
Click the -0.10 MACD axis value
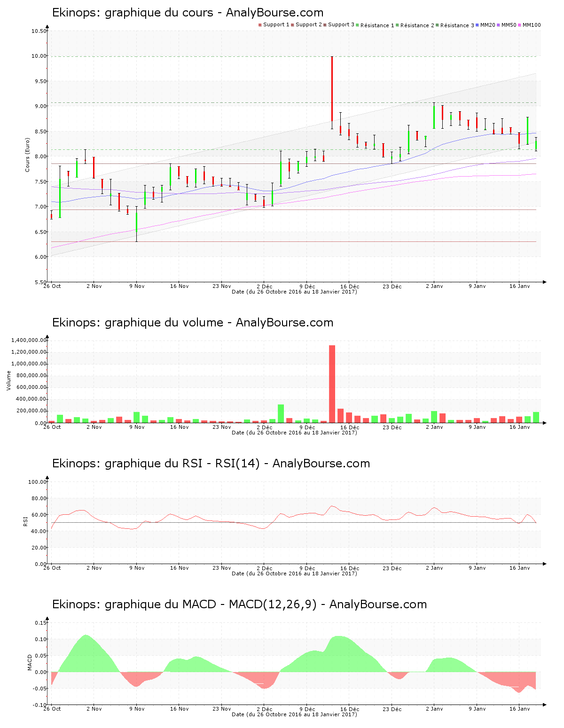tap(40, 705)
